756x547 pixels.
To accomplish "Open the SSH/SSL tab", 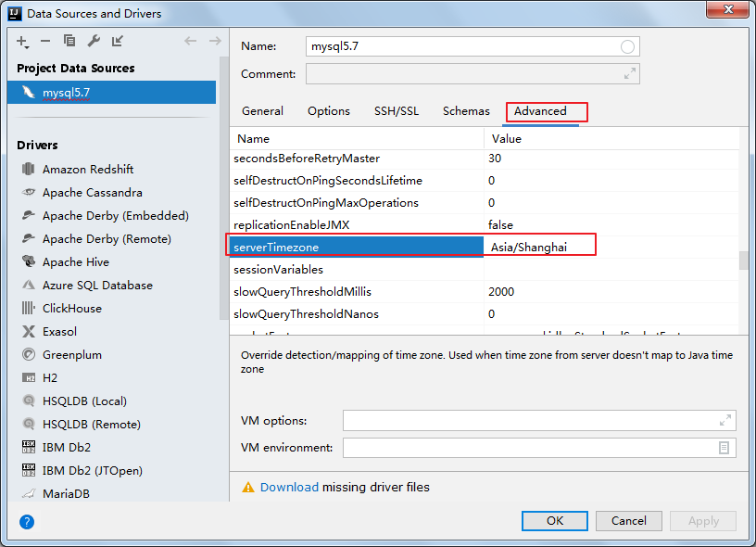I will pyautogui.click(x=397, y=111).
